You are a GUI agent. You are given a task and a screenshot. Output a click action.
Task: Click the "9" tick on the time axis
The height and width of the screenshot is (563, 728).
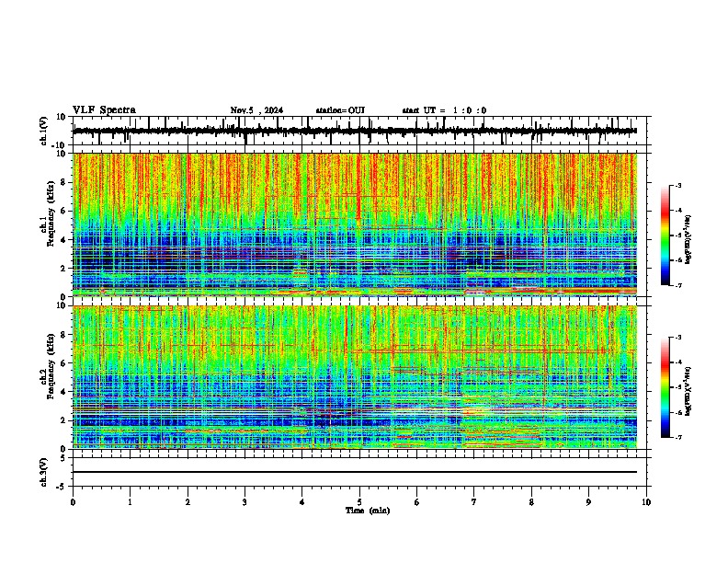[588, 502]
